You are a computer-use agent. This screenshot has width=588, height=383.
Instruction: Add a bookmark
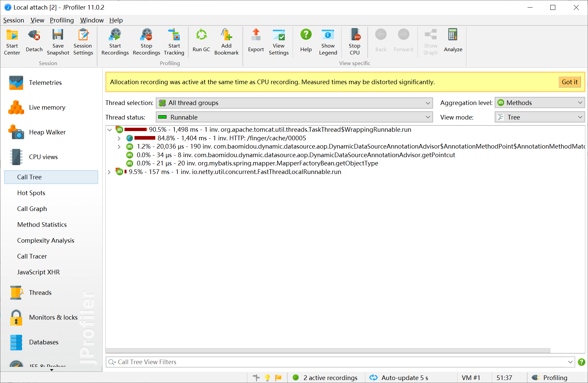click(x=226, y=42)
